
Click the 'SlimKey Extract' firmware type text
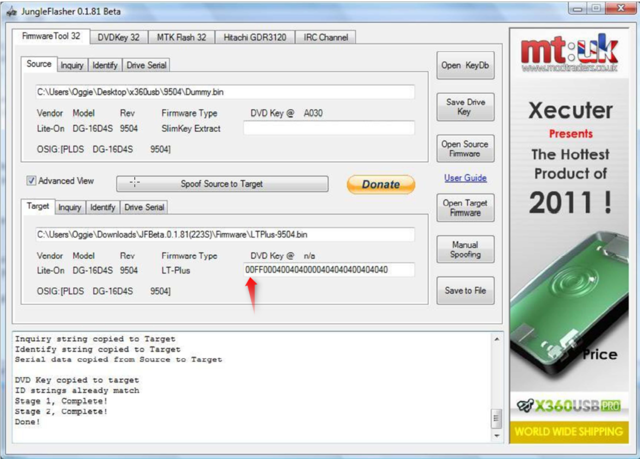[x=191, y=129]
